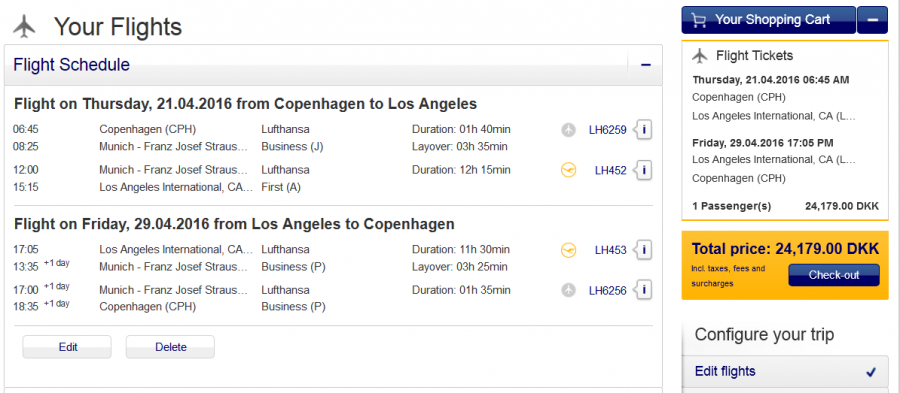This screenshot has width=900, height=393.
Task: Open info icon for flight LH6256
Action: pos(643,290)
